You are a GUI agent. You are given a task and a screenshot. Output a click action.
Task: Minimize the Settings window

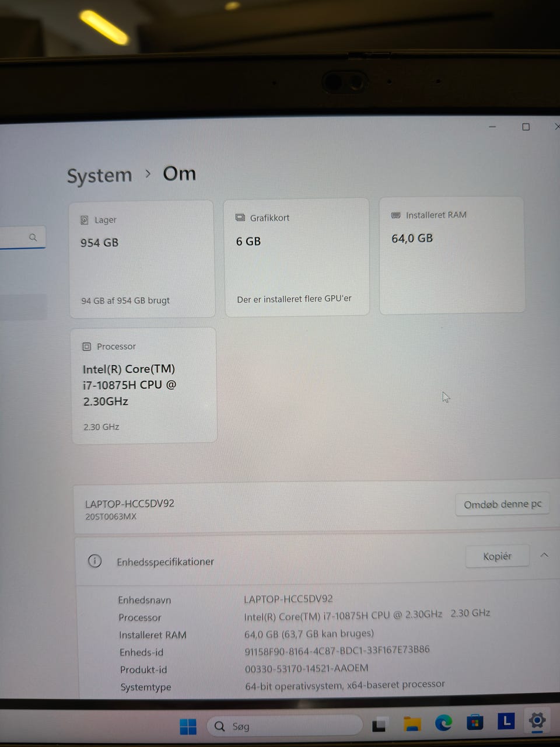(x=492, y=127)
